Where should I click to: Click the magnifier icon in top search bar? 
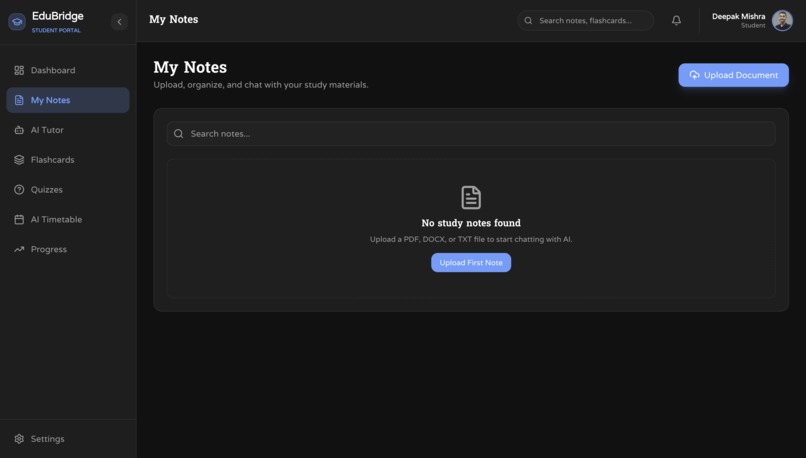(528, 21)
